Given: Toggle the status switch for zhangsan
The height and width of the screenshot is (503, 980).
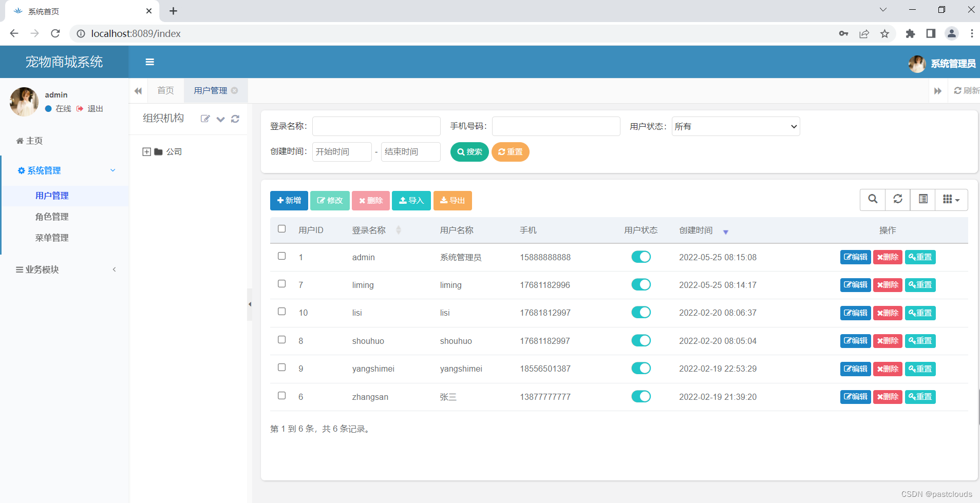Looking at the screenshot, I should coord(641,397).
